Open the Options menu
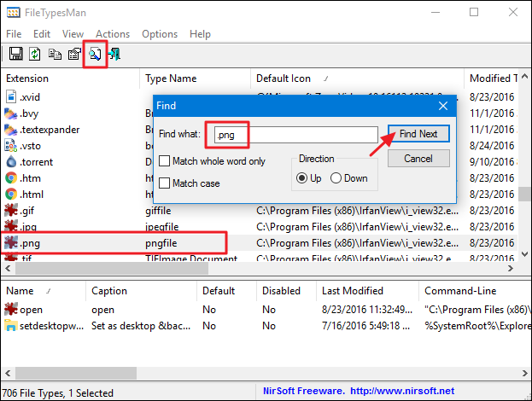Screen dimensions: 532x401 (160, 34)
